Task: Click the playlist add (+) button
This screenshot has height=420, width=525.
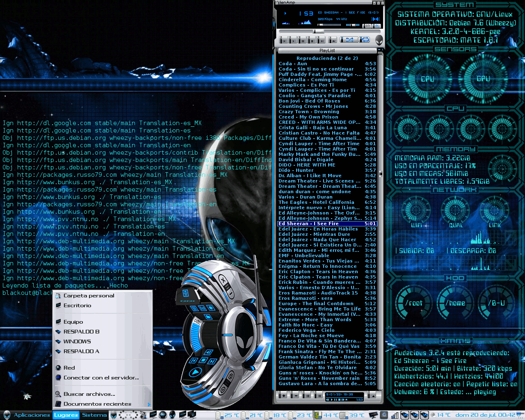Action: 283,395
